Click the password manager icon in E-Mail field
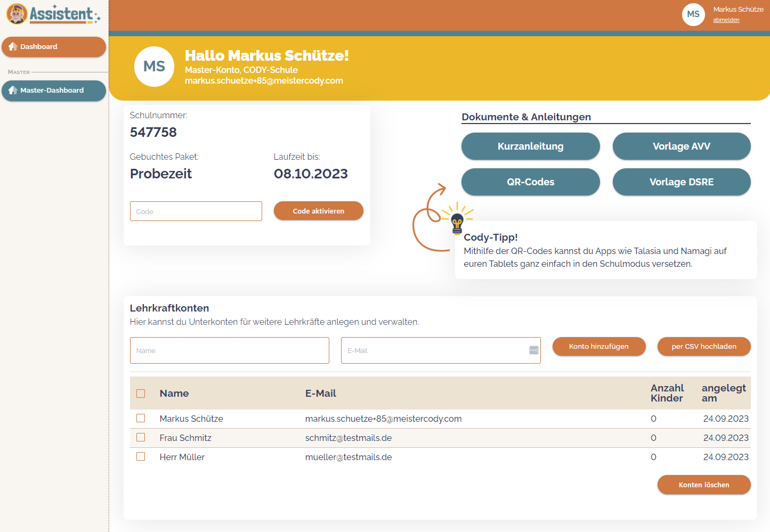This screenshot has height=532, width=770. tap(533, 350)
